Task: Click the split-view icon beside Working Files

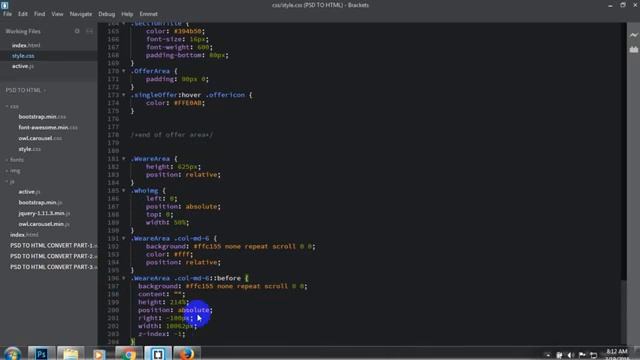Action: (x=89, y=31)
